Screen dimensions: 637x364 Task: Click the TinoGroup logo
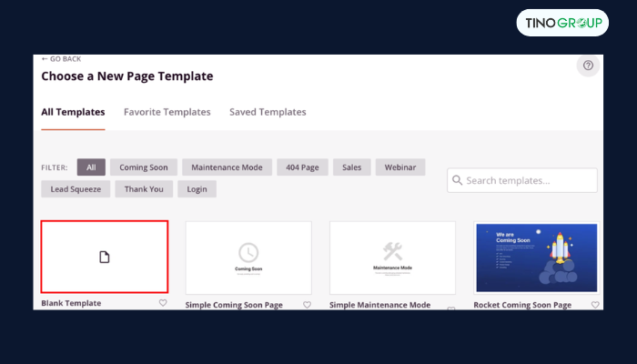click(561, 23)
